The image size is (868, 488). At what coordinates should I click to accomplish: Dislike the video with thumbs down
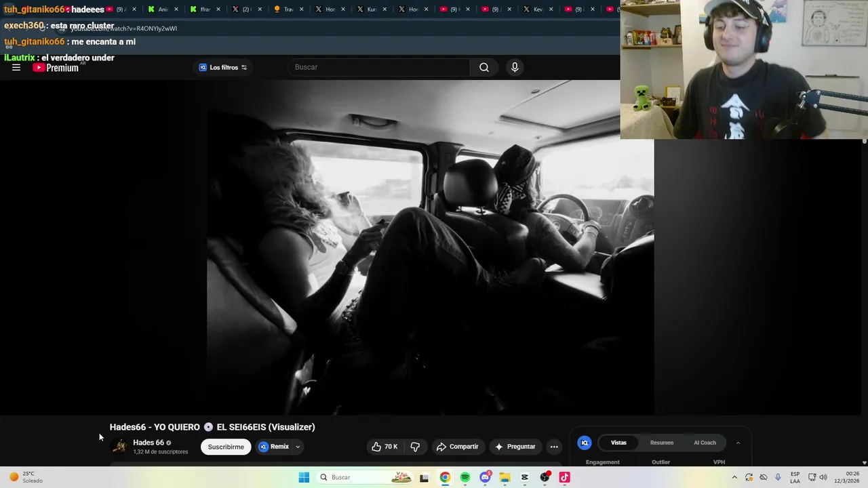(415, 447)
